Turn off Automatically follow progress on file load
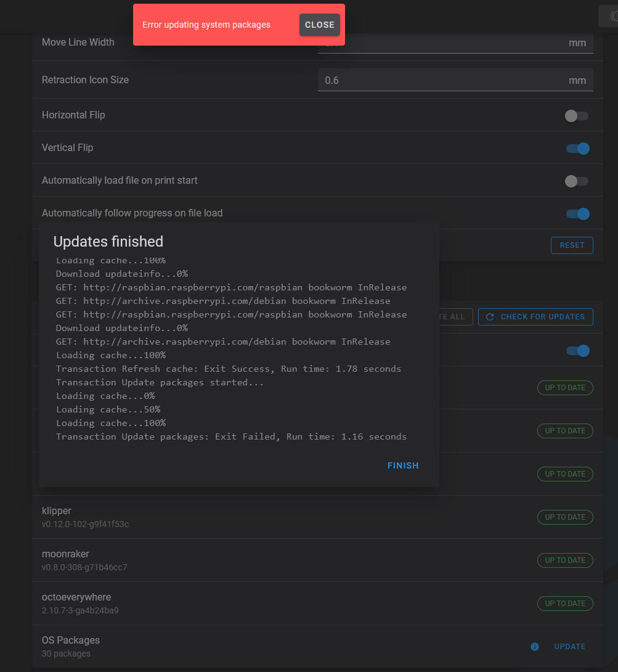 pos(578,214)
